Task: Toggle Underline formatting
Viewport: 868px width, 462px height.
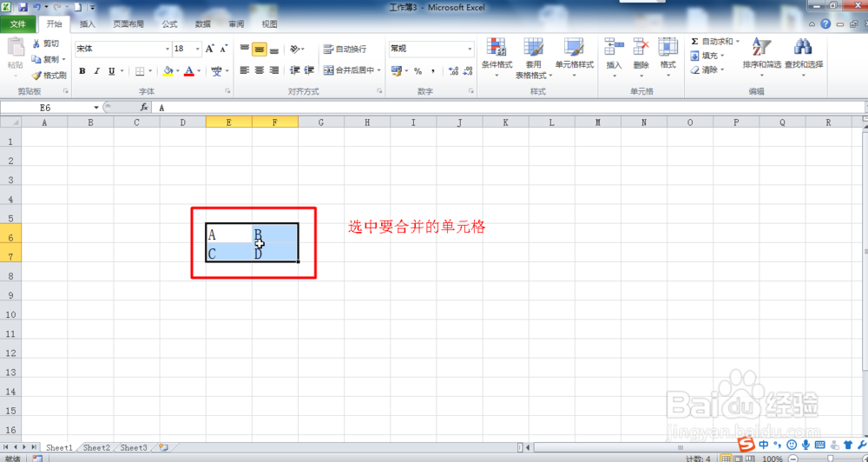Action: 111,71
